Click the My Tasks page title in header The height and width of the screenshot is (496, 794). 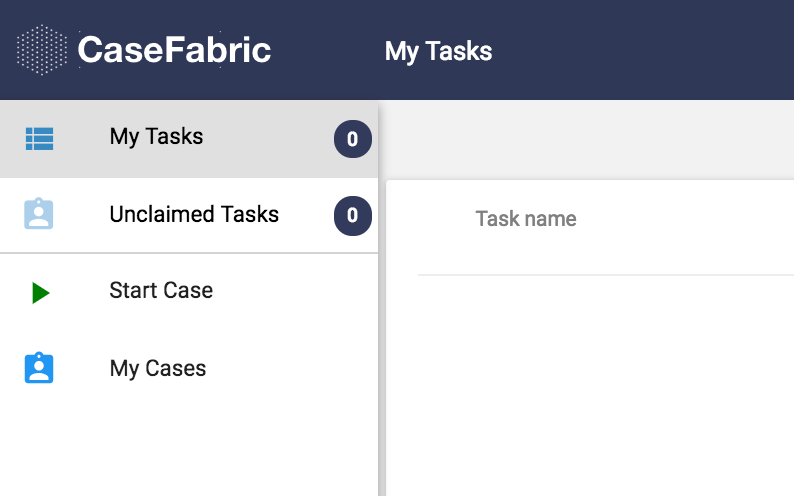click(438, 52)
